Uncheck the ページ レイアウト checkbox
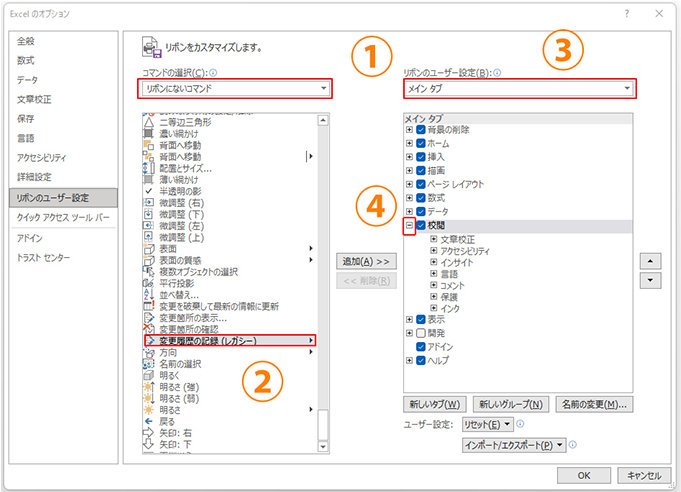The width and height of the screenshot is (681, 492). 420,184
